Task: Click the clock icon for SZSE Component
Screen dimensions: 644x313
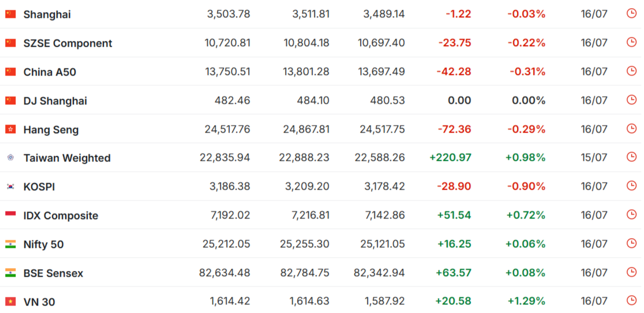Action: [x=631, y=42]
